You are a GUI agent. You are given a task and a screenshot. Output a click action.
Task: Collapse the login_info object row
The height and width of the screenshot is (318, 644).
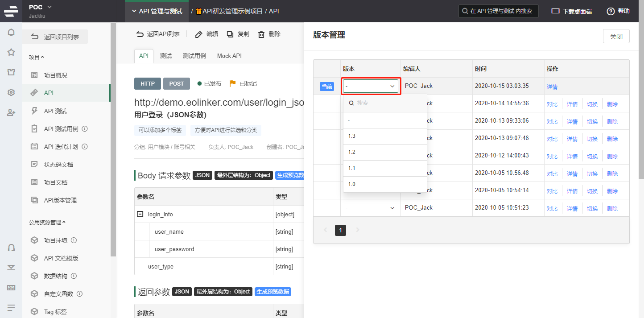click(x=140, y=214)
